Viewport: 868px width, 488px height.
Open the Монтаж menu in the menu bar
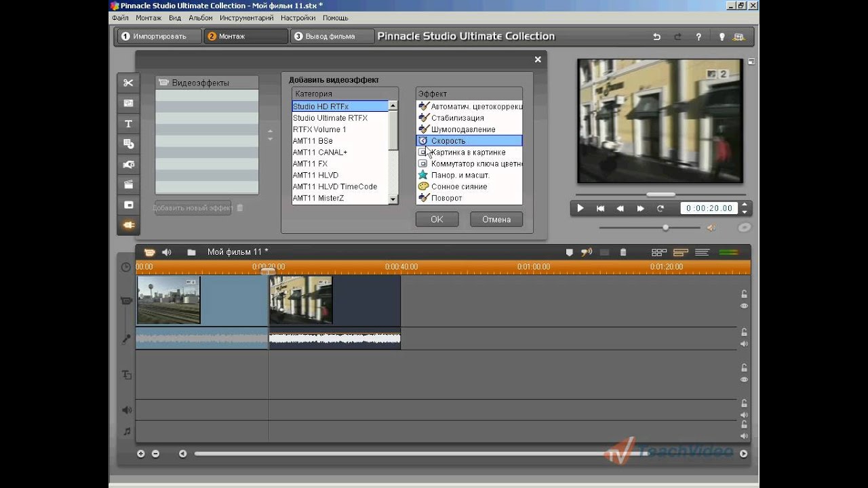coord(149,18)
